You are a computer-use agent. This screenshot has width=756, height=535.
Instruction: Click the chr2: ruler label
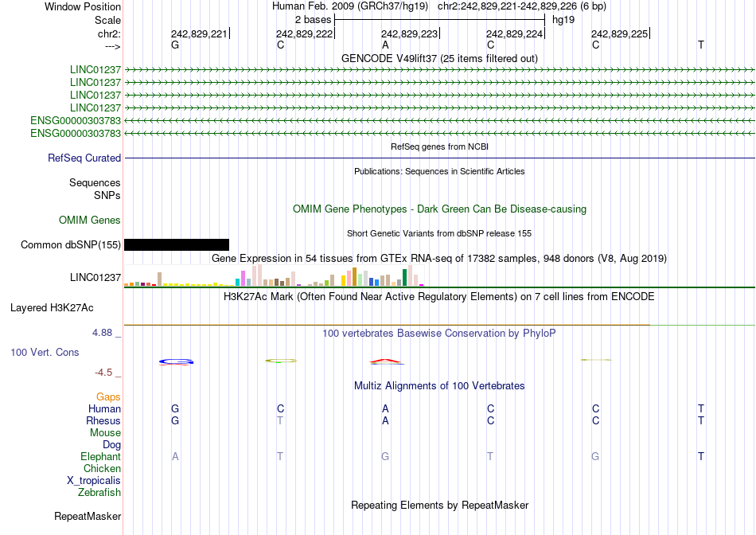click(x=109, y=33)
